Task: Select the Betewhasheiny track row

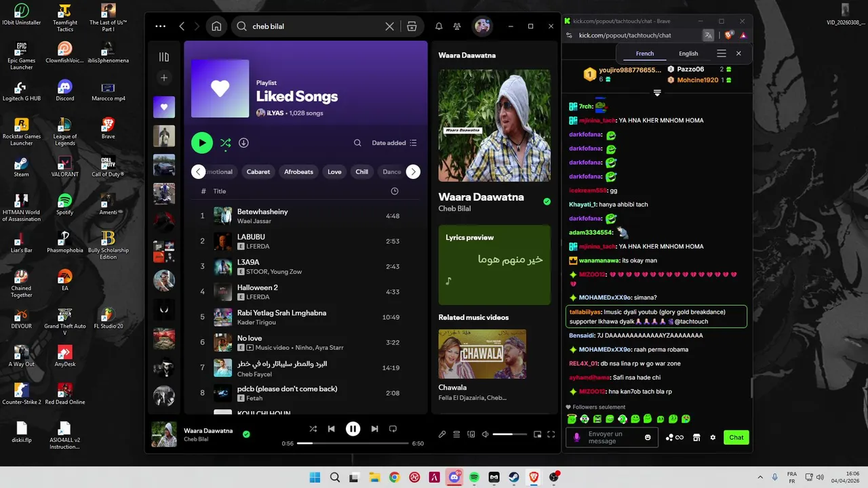Action: click(x=306, y=216)
